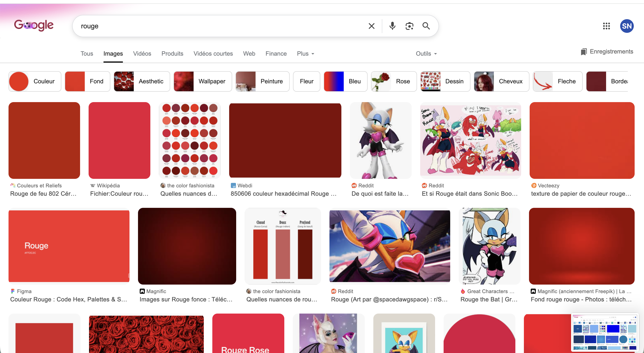Choose the Dessin filter chip
Viewport: 644px width, 353px height.
445,81
